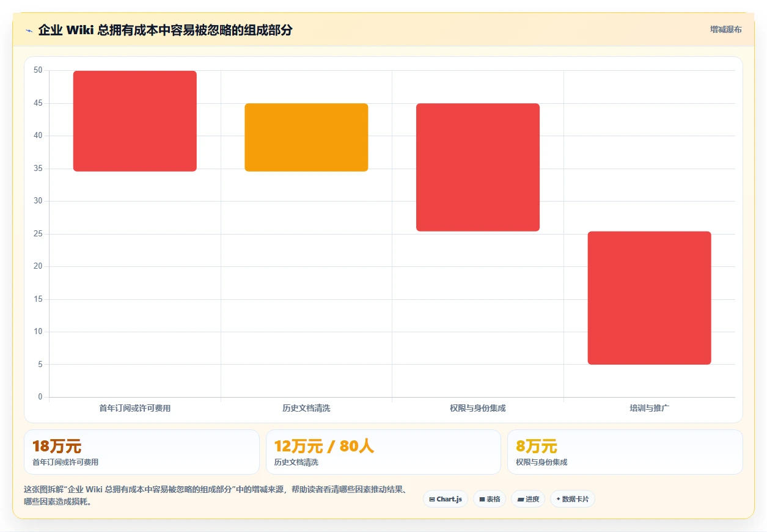Click the y-axis value 50

click(38, 70)
